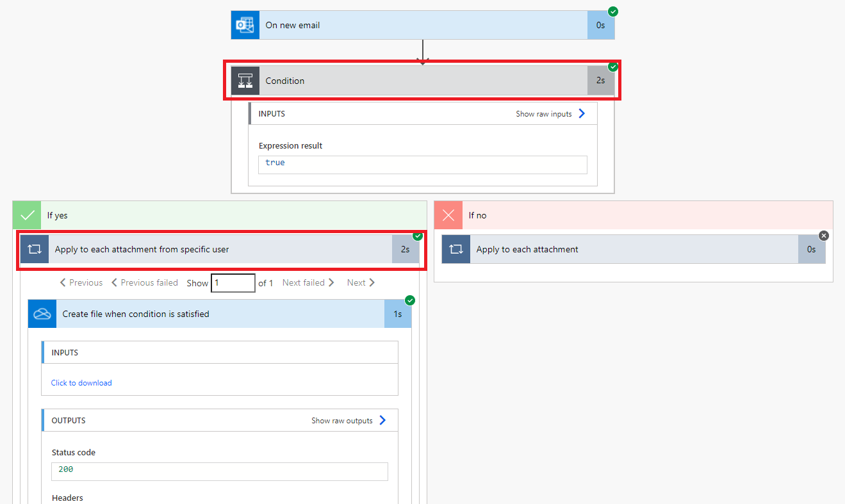Go to Next failed iteration
Image resolution: width=845 pixels, height=504 pixels.
coord(308,282)
